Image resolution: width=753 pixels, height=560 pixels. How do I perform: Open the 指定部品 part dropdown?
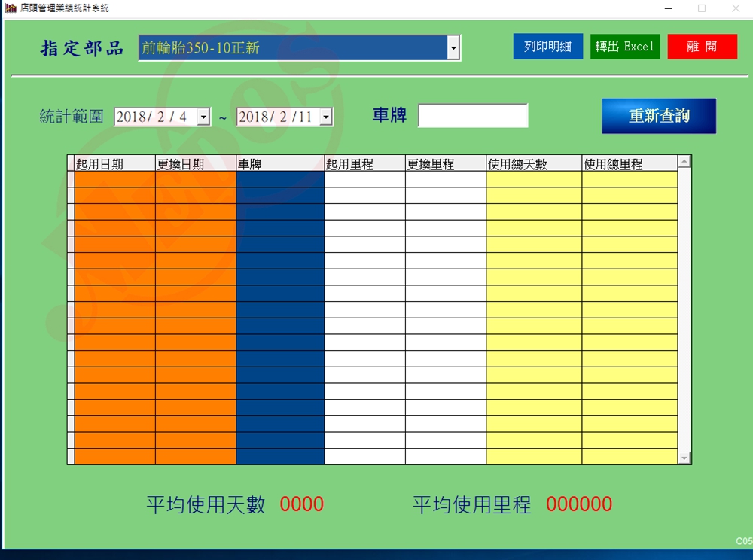pos(453,48)
